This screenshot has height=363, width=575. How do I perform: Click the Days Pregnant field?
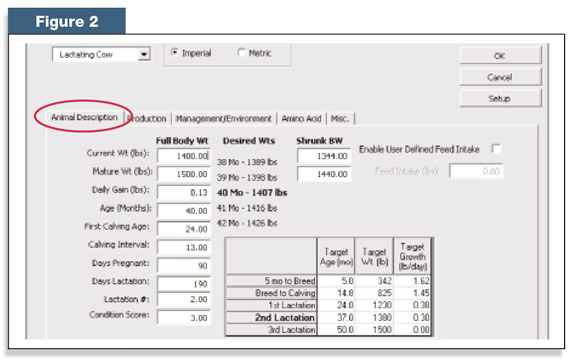coord(184,266)
